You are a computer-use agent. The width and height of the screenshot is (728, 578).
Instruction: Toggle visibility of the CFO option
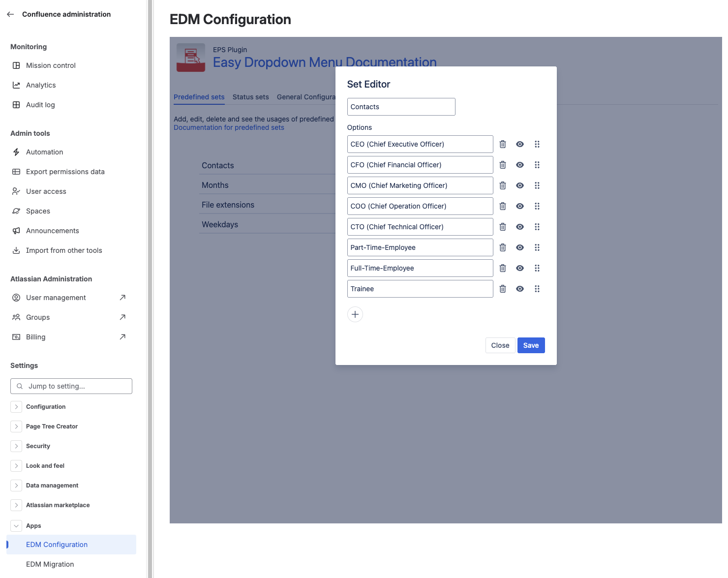520,165
